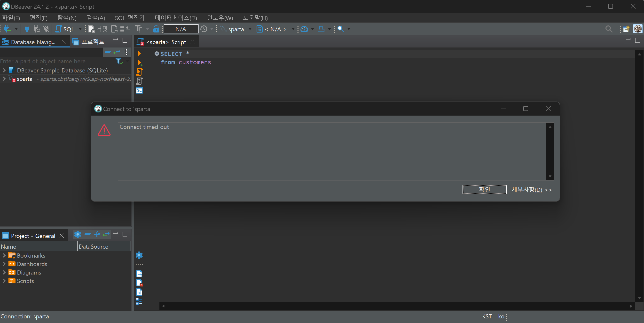Viewport: 644px width, 323px height.
Task: Run the SQL query with execute arrow
Action: tap(139, 53)
